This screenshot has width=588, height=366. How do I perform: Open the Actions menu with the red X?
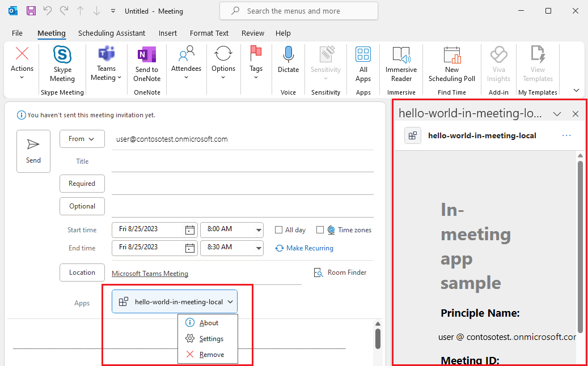(22, 63)
